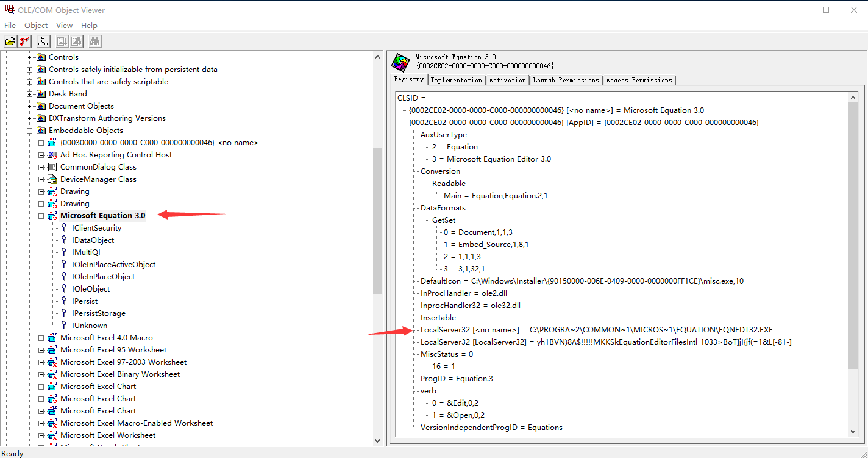
Task: Collapse the Embeddable Objects category node
Action: 29,131
